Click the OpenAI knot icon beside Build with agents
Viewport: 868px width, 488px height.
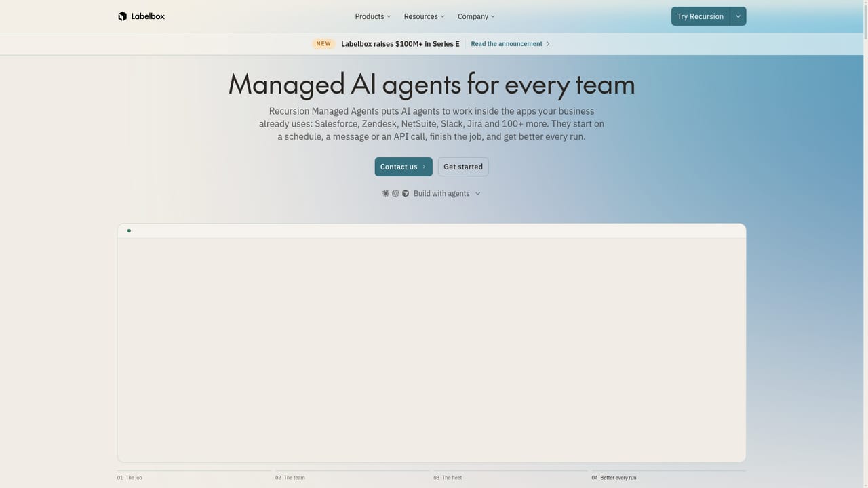point(395,193)
